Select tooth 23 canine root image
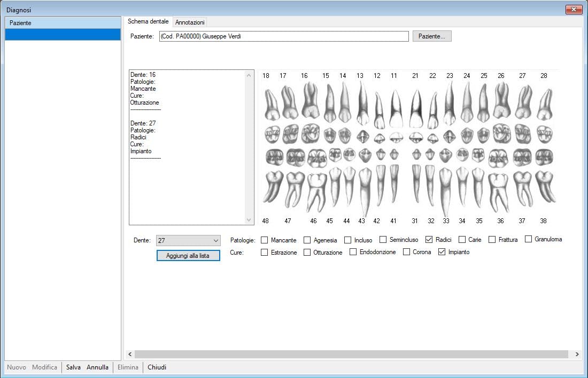This screenshot has height=378, width=588. click(450, 104)
